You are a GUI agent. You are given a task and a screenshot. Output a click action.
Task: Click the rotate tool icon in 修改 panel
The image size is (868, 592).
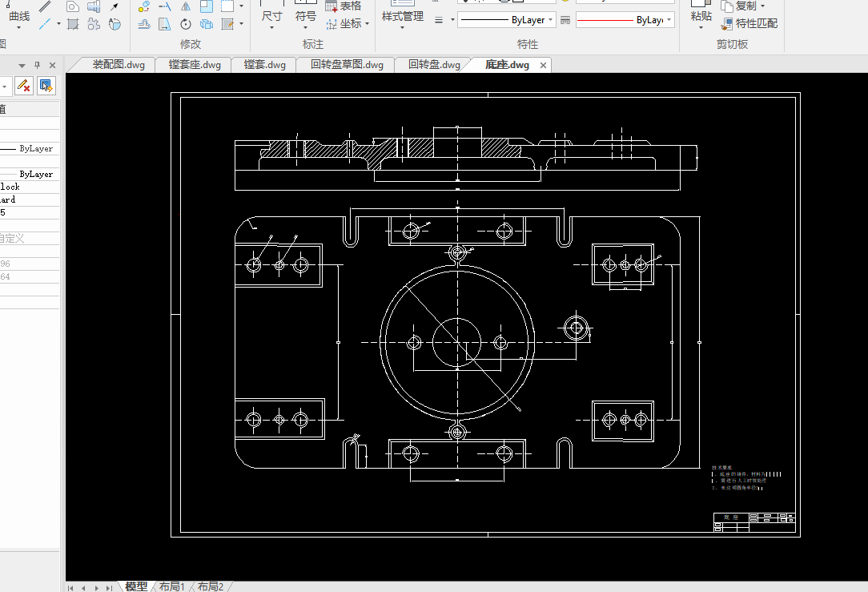click(x=186, y=24)
